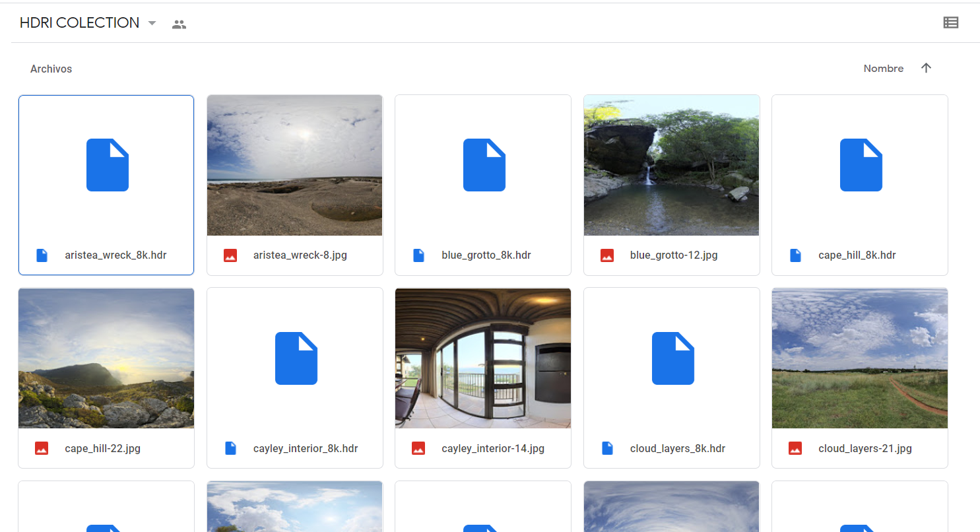This screenshot has height=532, width=980.
Task: Click red image icon beside aristea_wreck-8.jpg
Action: pyautogui.click(x=230, y=255)
